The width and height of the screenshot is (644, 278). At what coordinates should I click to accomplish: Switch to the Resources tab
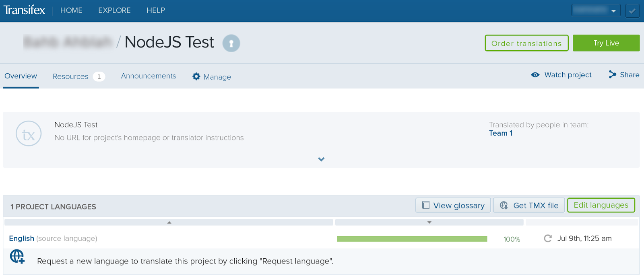tap(71, 76)
